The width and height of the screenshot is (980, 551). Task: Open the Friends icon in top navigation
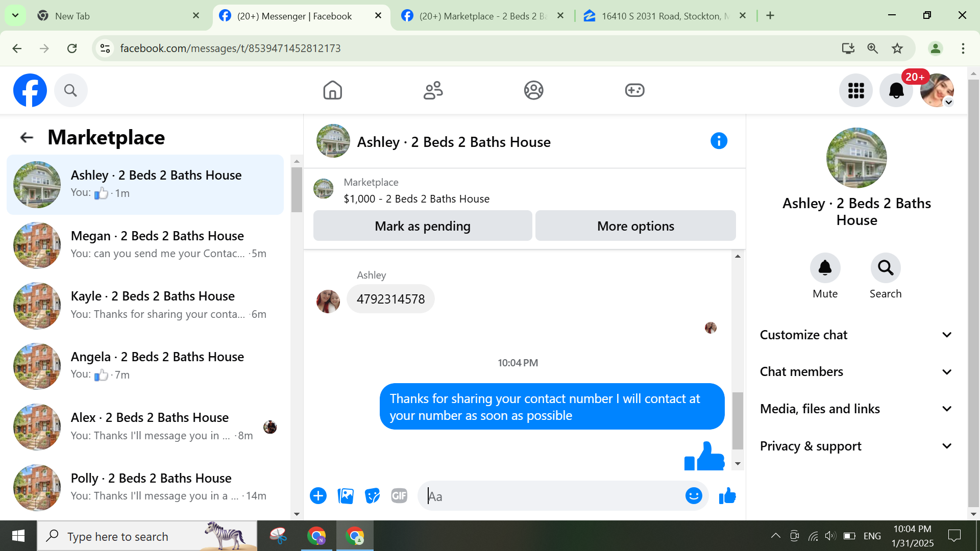tap(433, 90)
